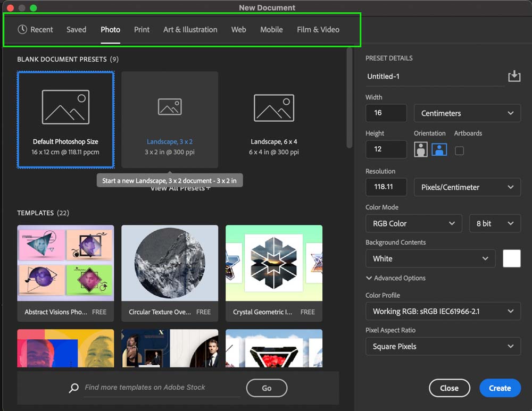This screenshot has width=532, height=411.
Task: Click the "Landscape, 6 x 4" preset label
Action: click(x=274, y=142)
